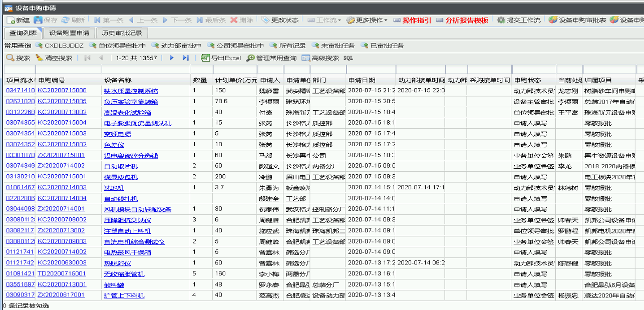Click handler cell 陈容健
The width and height of the screenshot is (644, 310).
(x=568, y=263)
